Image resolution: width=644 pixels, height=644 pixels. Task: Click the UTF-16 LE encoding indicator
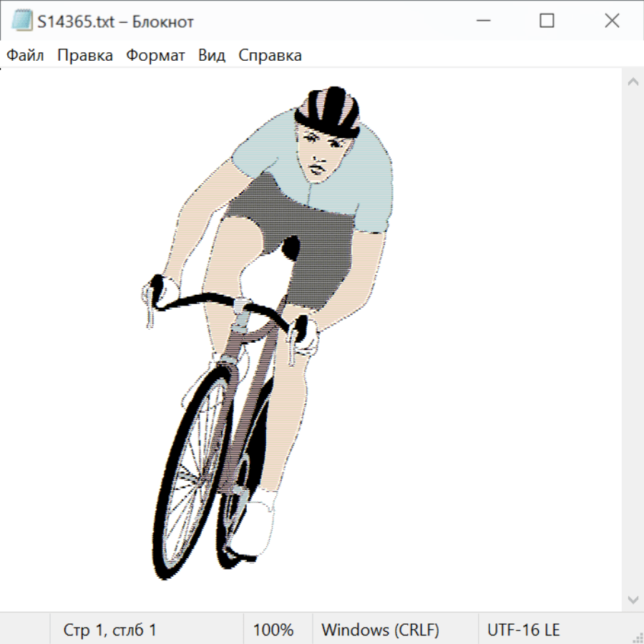(523, 630)
